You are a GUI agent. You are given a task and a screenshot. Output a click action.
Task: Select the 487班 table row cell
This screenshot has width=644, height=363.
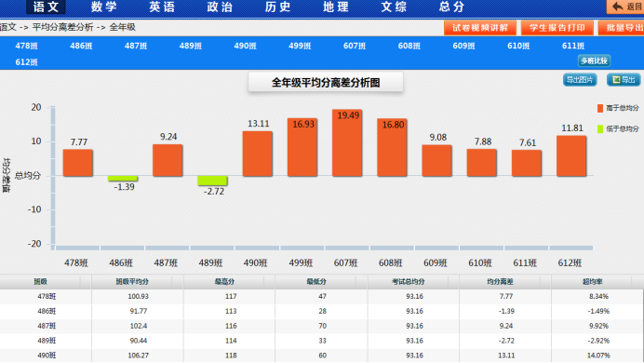(x=47, y=326)
